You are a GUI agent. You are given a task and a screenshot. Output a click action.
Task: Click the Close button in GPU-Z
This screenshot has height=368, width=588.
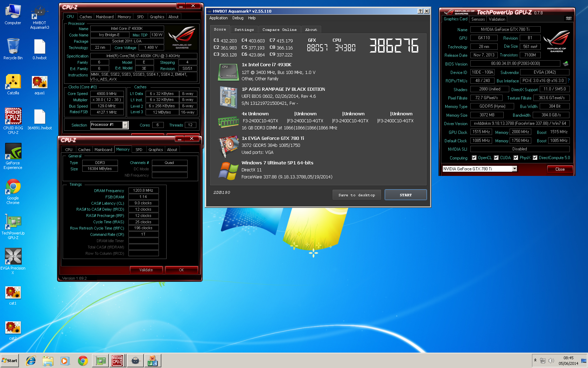pyautogui.click(x=560, y=169)
